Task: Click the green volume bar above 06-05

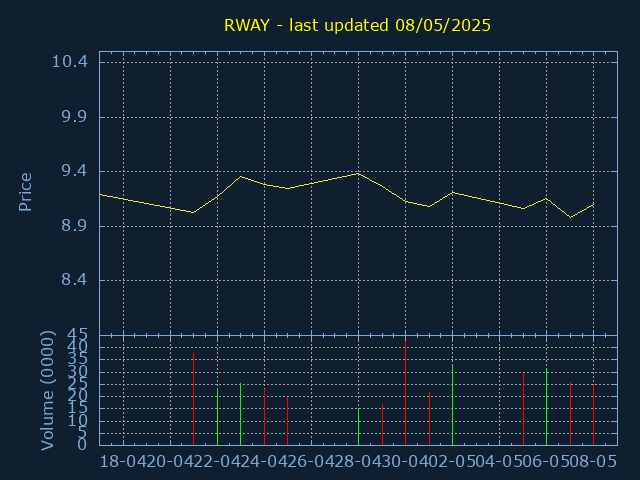Action: (x=546, y=407)
